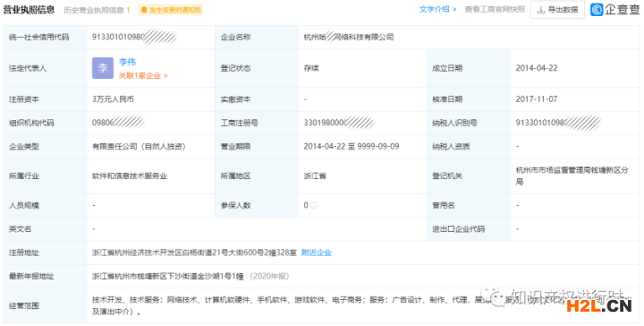Click the 企查查 logo
The width and height of the screenshot is (644, 326).
[x=614, y=10]
